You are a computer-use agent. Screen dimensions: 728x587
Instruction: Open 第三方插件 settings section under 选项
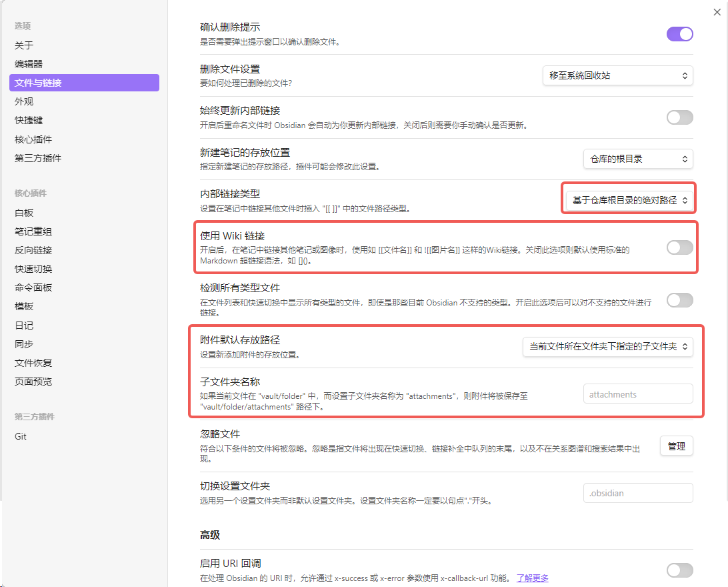(84, 158)
